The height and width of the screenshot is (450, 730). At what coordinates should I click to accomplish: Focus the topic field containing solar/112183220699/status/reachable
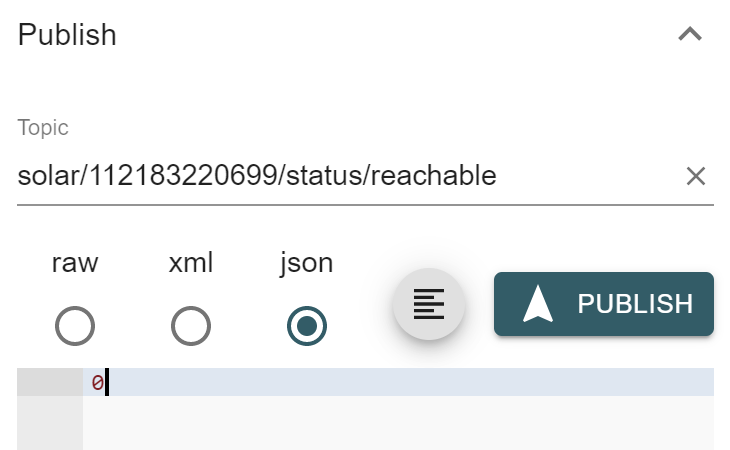[349, 176]
